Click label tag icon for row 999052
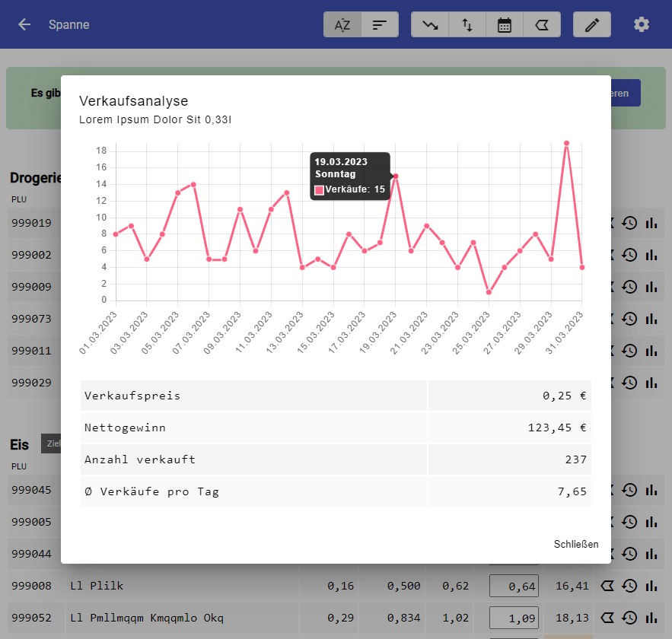 607,618
